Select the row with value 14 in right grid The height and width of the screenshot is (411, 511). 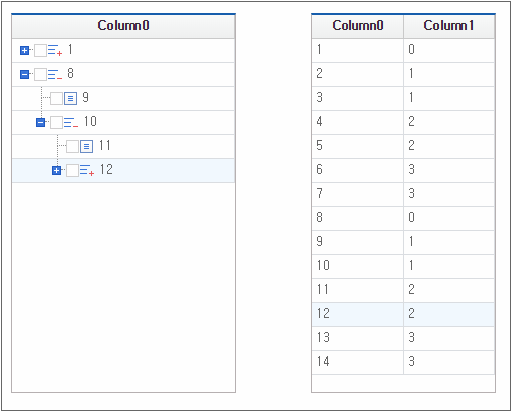(403, 362)
